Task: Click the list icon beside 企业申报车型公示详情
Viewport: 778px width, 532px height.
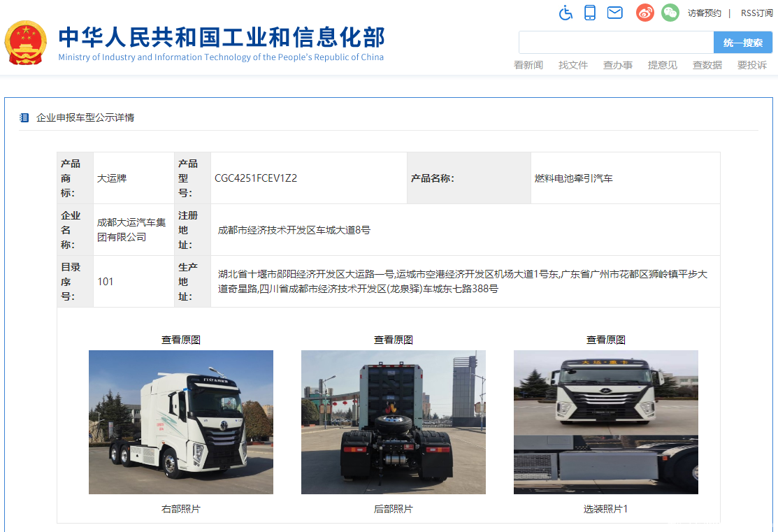Action: pos(24,117)
